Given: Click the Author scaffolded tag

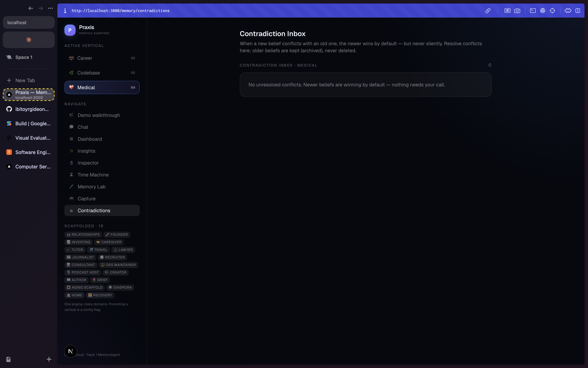Looking at the screenshot, I should tap(76, 280).
